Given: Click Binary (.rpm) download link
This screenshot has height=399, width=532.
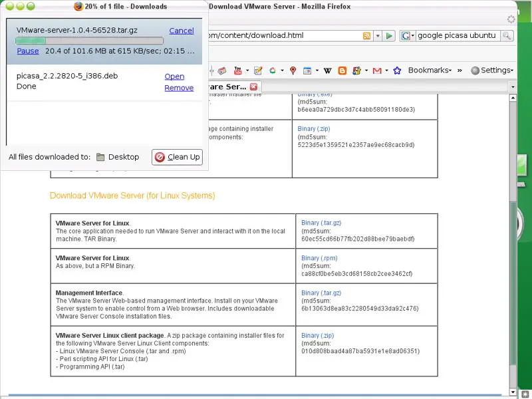Looking at the screenshot, I should tap(319, 258).
